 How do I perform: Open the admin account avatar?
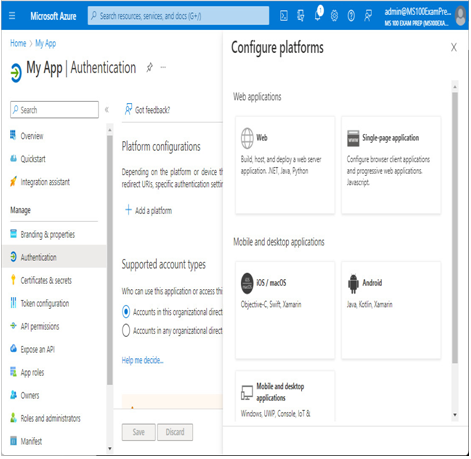(x=461, y=16)
